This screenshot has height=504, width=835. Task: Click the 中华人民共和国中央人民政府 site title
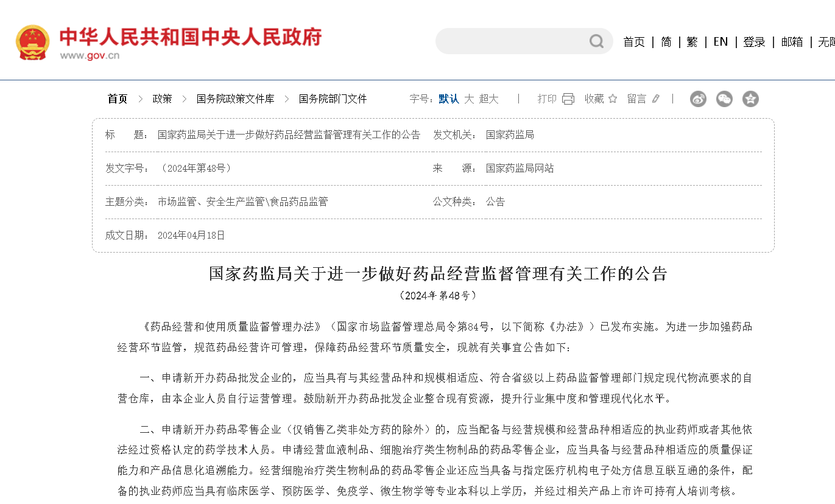[190, 37]
